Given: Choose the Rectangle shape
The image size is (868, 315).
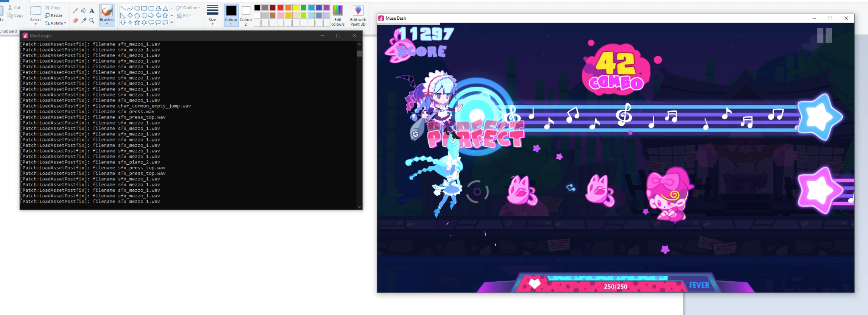Looking at the screenshot, I should 144,8.
